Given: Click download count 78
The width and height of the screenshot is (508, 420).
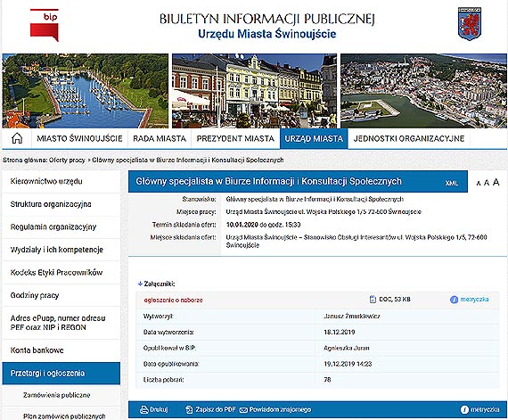Looking at the screenshot, I should 327,380.
